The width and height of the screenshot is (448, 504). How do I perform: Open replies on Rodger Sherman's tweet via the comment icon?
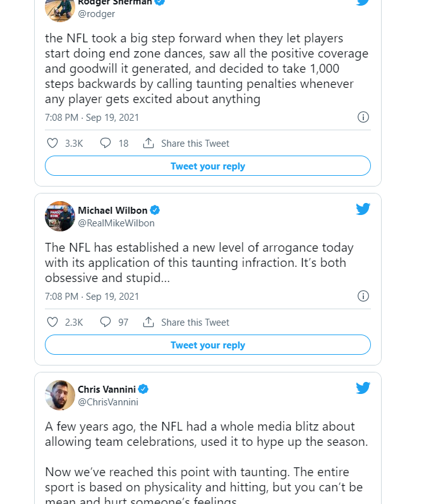[x=106, y=144]
